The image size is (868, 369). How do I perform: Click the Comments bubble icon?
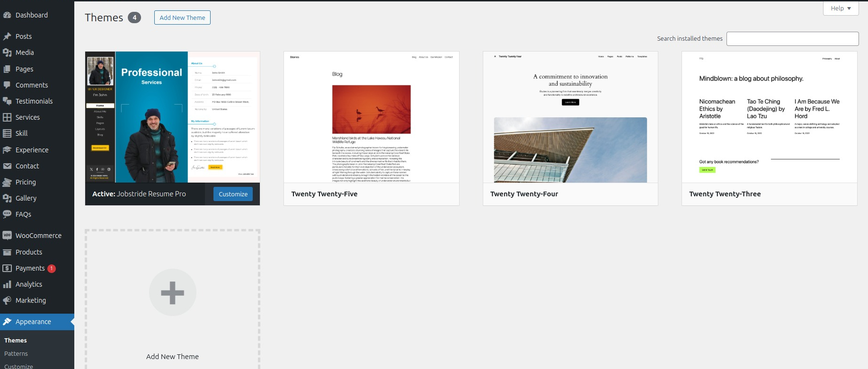(x=7, y=85)
